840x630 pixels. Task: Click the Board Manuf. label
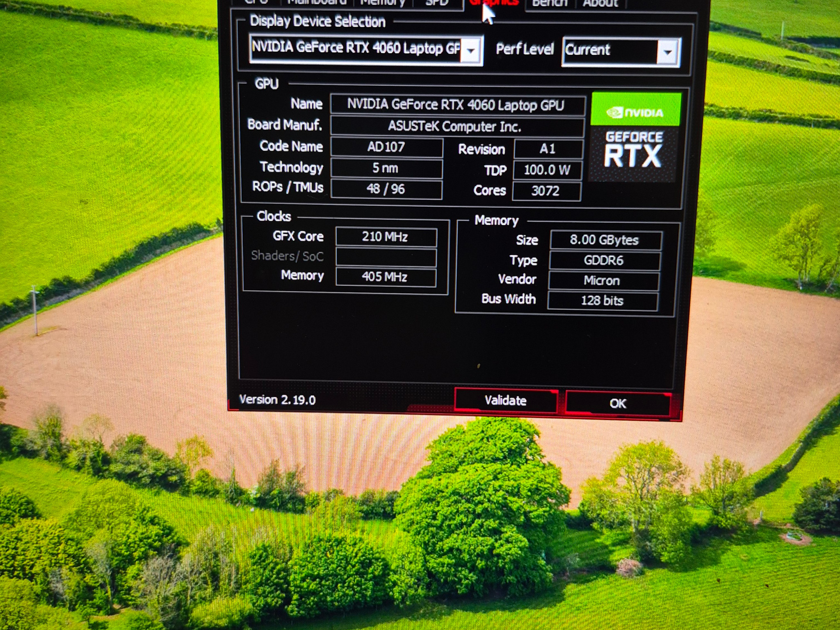pyautogui.click(x=285, y=125)
